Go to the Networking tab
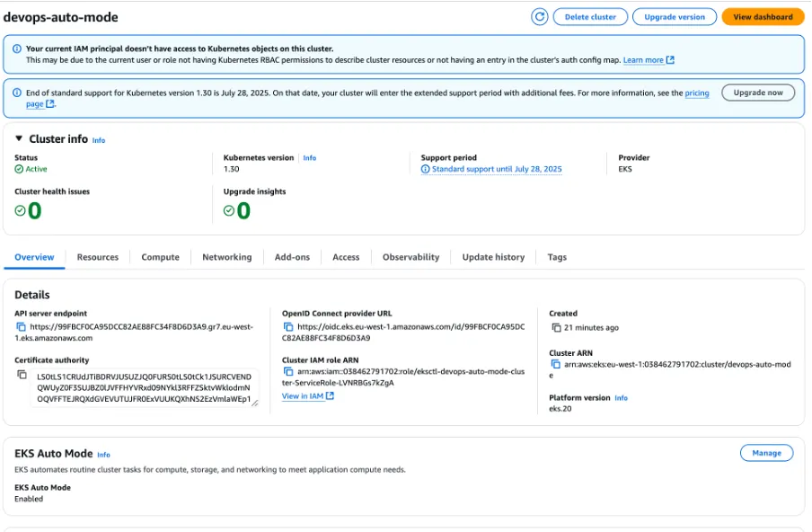The height and width of the screenshot is (532, 812). pyautogui.click(x=227, y=257)
